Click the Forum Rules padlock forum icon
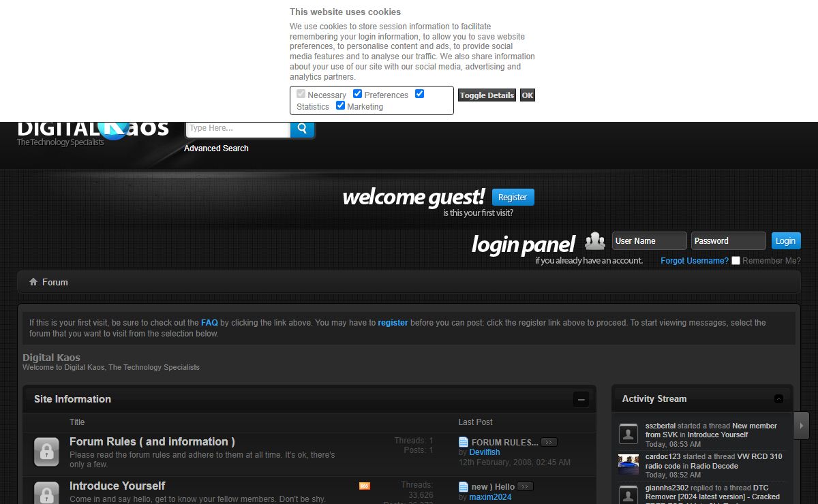This screenshot has height=504, width=818. pos(46,451)
